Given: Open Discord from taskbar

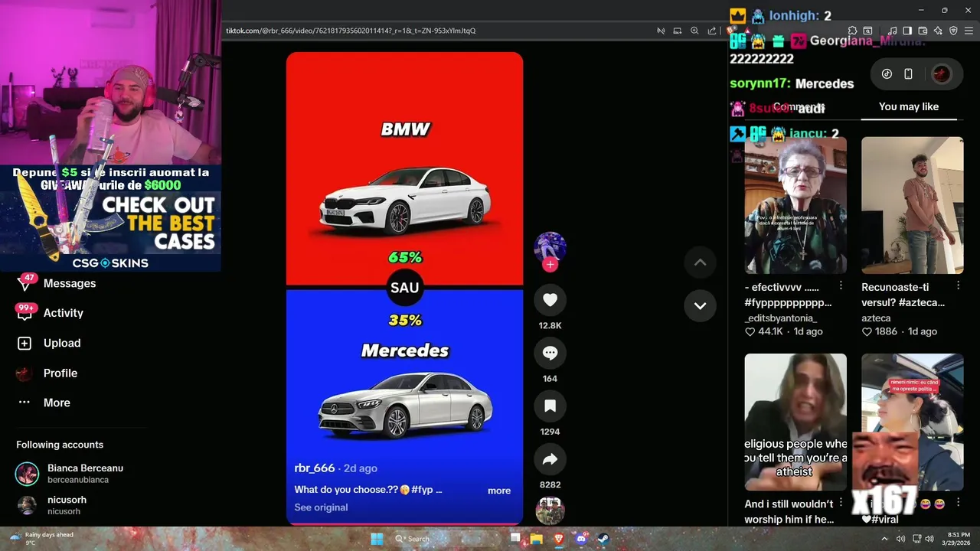Looking at the screenshot, I should [x=581, y=539].
